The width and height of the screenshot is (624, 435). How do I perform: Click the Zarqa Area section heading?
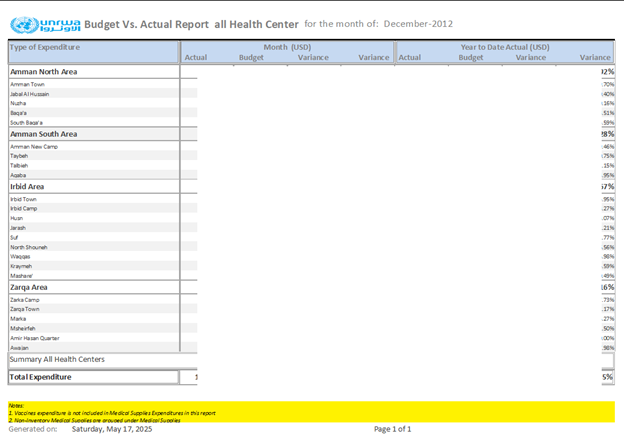tap(29, 287)
